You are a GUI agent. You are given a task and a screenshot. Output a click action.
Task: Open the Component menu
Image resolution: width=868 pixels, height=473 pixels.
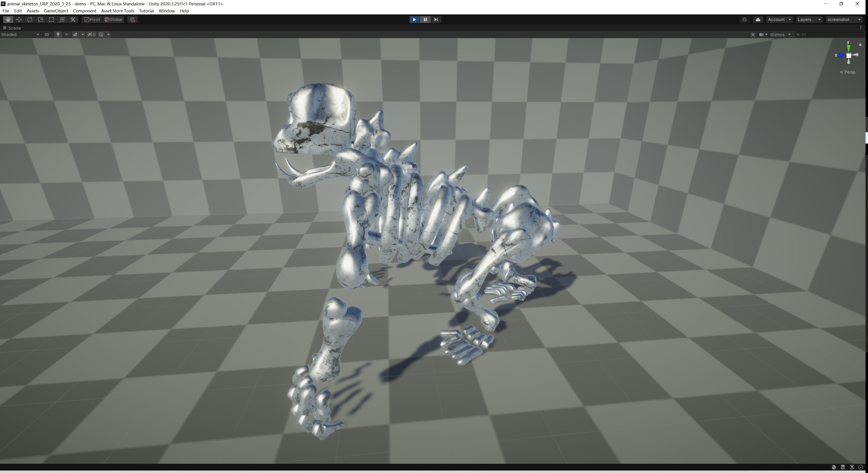[x=85, y=11]
